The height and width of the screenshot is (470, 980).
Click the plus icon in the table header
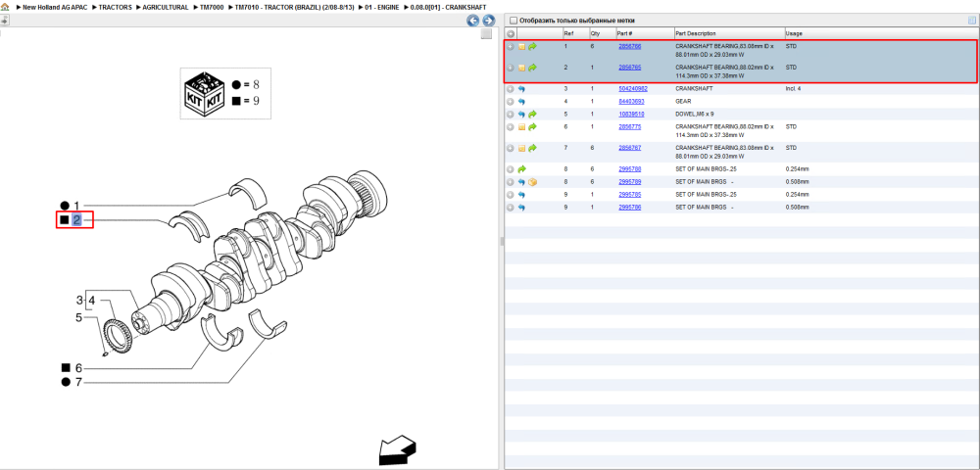pos(511,33)
